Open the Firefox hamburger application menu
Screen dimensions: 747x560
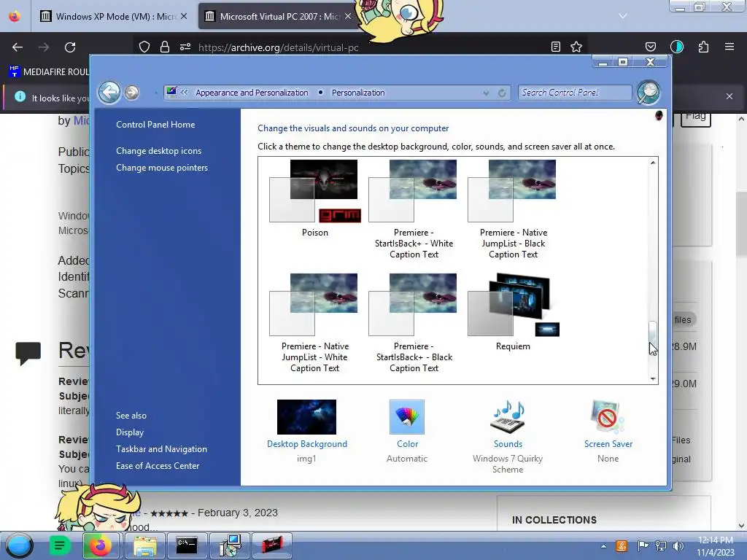(x=729, y=47)
